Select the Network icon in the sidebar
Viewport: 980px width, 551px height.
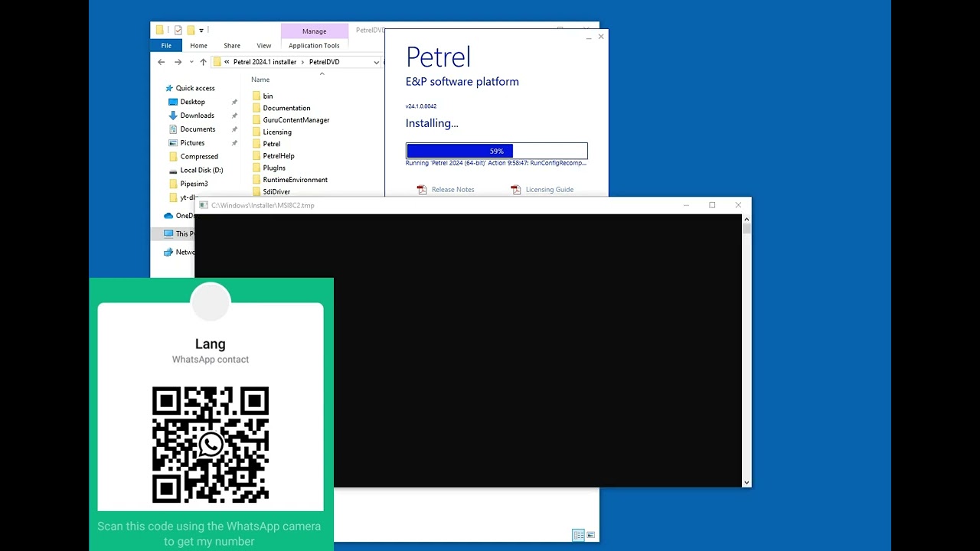coord(168,252)
